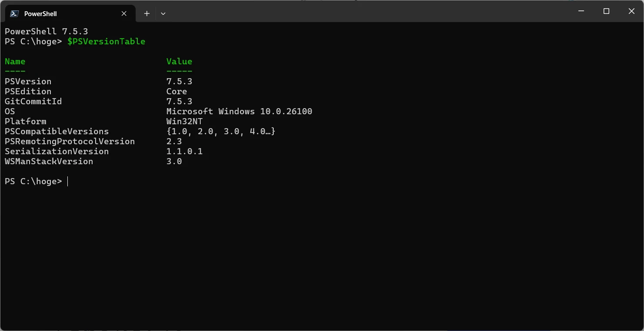Click the PowerShell icon in the tab
This screenshot has height=331, width=644.
[14, 13]
